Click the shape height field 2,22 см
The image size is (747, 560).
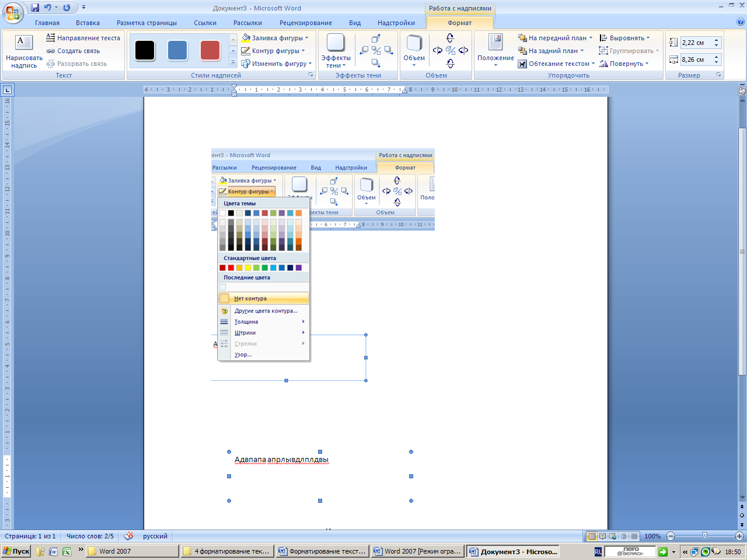(x=696, y=43)
